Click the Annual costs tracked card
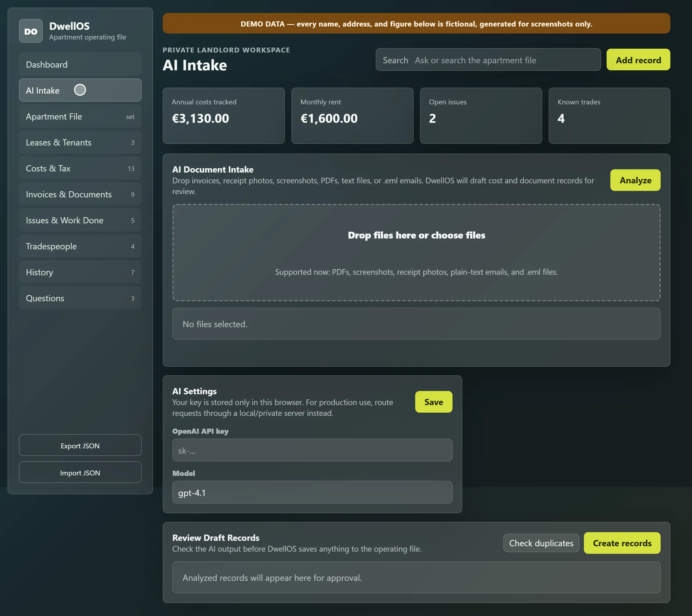This screenshot has height=616, width=692. click(224, 116)
